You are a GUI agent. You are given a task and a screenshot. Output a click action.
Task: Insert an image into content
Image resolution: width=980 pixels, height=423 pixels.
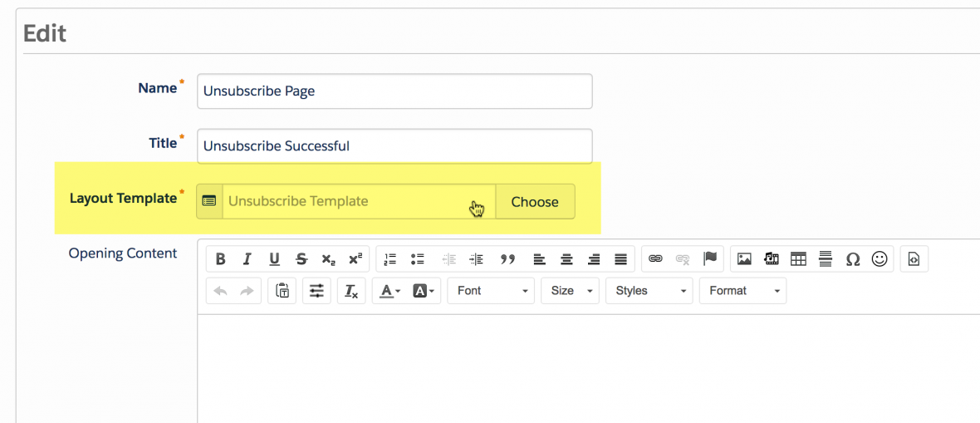(x=744, y=259)
